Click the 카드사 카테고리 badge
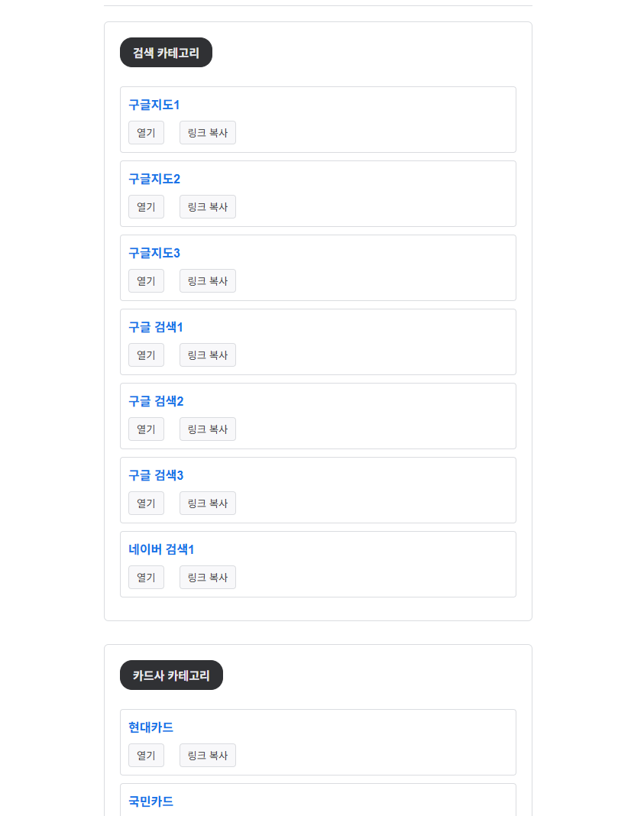Screen dimensions: 644x816 (171, 675)
